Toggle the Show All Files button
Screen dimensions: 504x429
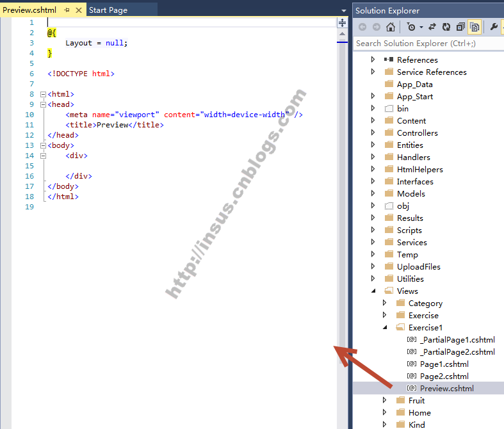pyautogui.click(x=475, y=27)
